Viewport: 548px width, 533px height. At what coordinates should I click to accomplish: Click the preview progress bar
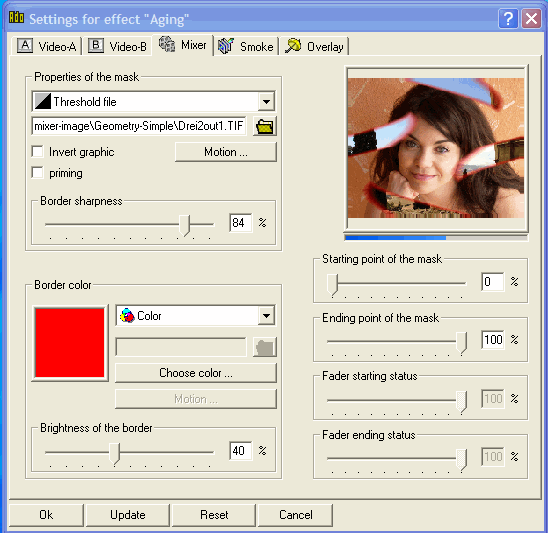tap(436, 238)
